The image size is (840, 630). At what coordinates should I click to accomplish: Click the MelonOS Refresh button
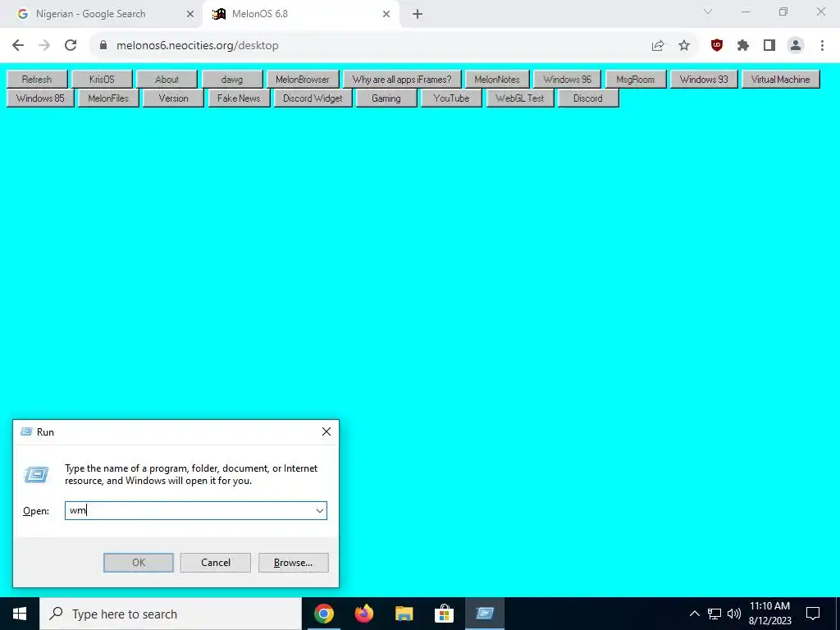pos(37,80)
